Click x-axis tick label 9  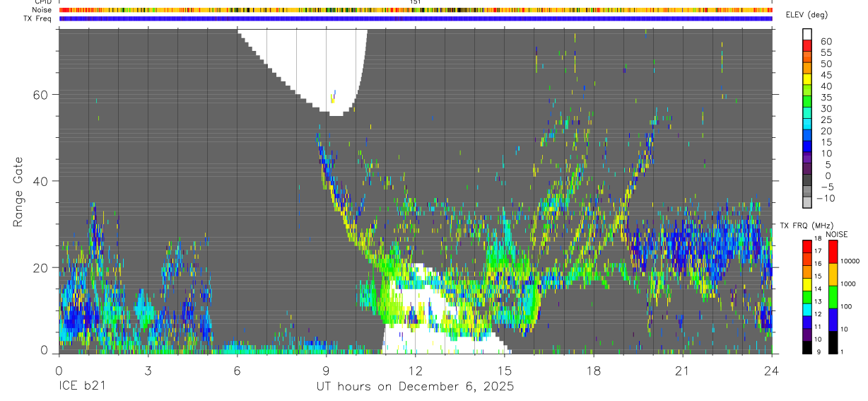pos(327,370)
